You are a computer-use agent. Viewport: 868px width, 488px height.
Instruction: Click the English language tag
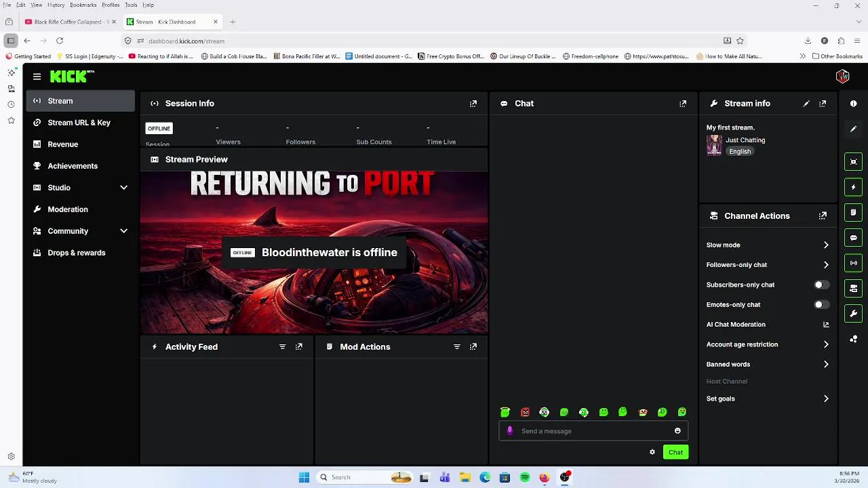click(x=740, y=152)
